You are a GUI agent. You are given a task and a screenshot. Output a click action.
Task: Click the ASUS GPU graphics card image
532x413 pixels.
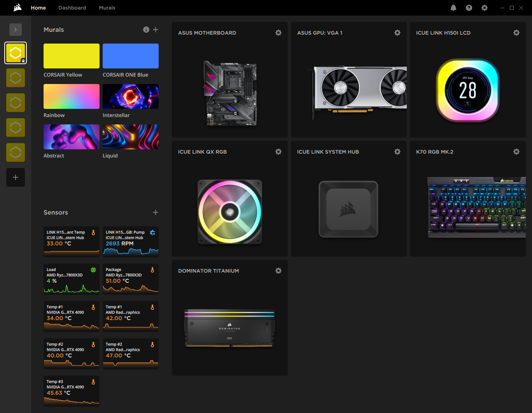point(358,93)
